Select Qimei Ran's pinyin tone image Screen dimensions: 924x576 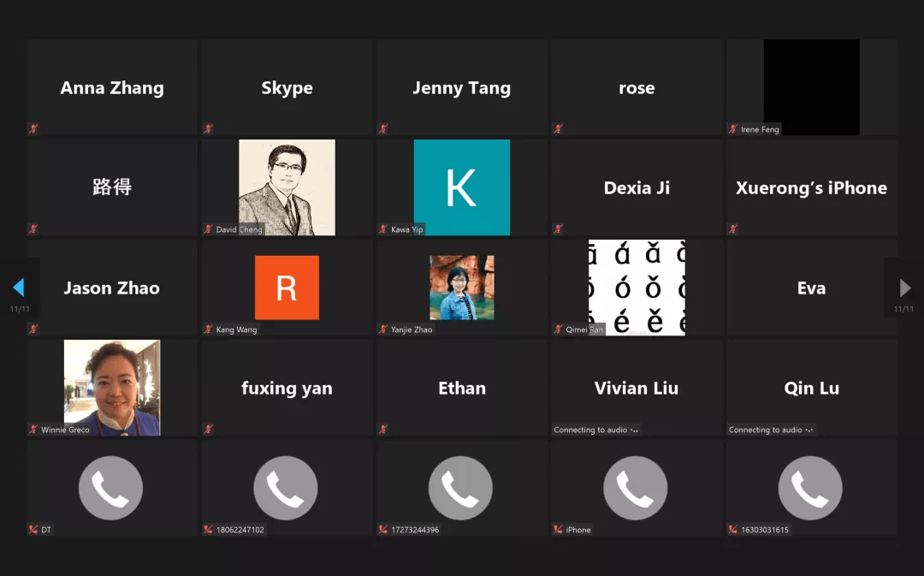click(x=637, y=288)
